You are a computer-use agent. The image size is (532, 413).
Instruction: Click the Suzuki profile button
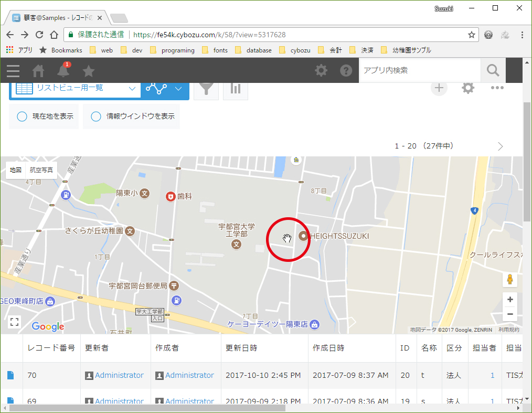tap(444, 8)
